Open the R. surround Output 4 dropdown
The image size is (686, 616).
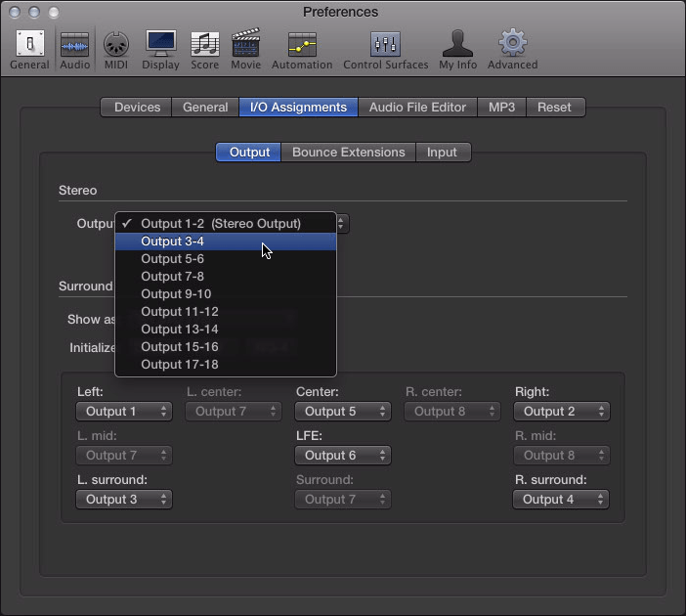[x=561, y=499]
